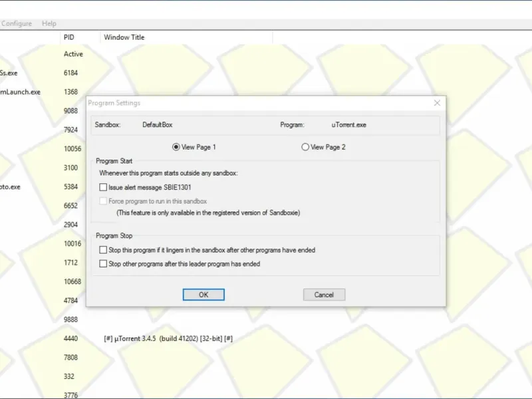
Task: Select the µTorrent 3.4.5 window title row
Action: (x=168, y=338)
